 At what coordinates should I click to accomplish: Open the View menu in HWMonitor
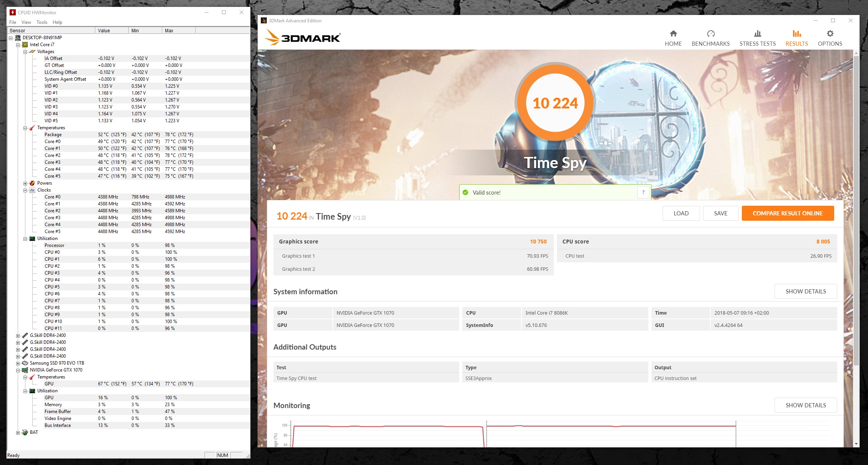[x=26, y=22]
